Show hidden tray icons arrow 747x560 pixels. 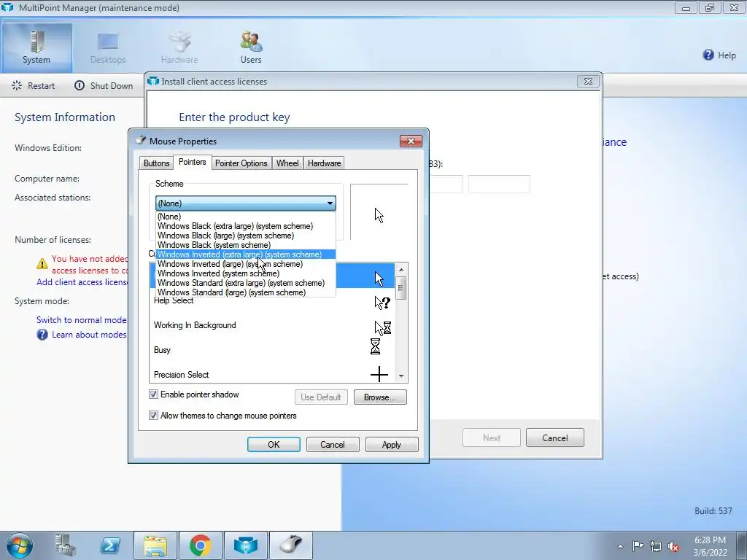point(620,546)
